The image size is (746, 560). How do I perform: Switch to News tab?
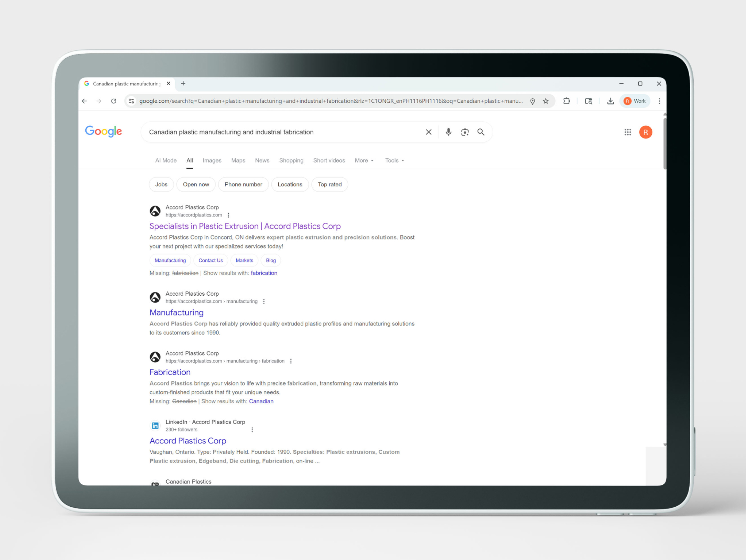[262, 161]
